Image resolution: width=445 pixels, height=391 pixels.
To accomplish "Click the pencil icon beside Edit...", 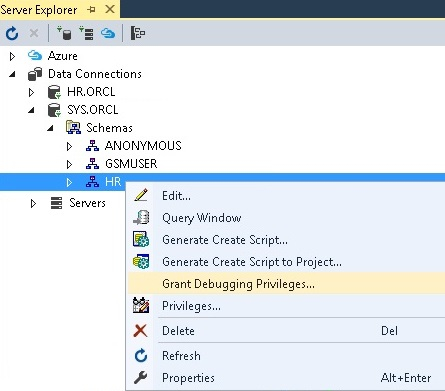I will (141, 195).
